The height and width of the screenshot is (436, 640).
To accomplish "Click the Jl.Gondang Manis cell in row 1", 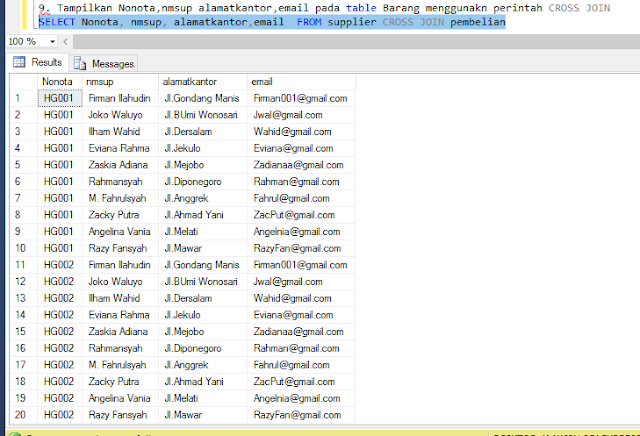I will [202, 98].
